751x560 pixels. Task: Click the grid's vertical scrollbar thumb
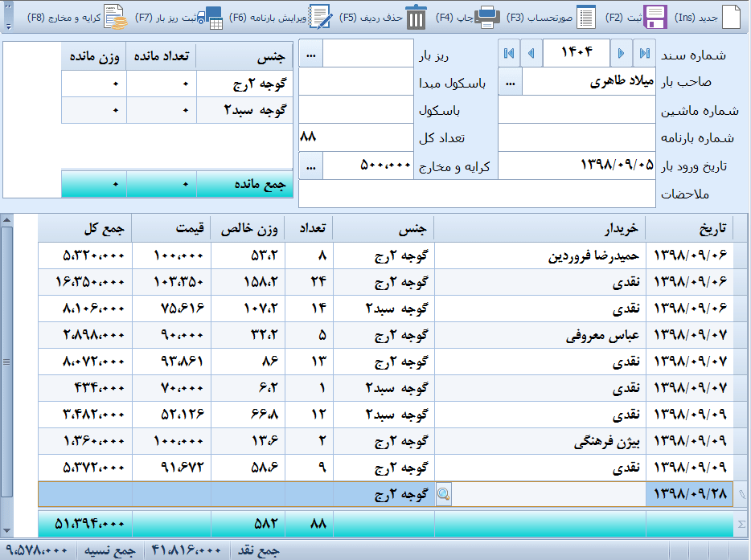coord(6,362)
